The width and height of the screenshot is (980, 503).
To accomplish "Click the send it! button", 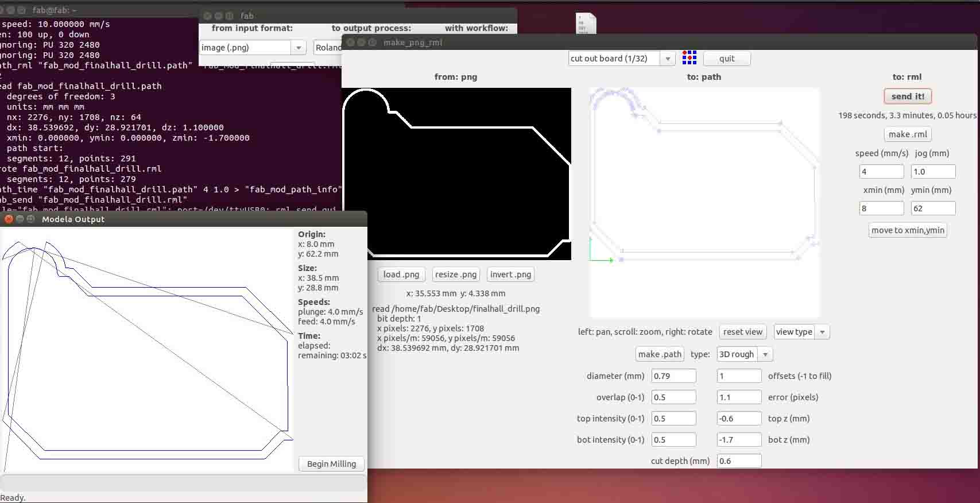I will point(908,96).
